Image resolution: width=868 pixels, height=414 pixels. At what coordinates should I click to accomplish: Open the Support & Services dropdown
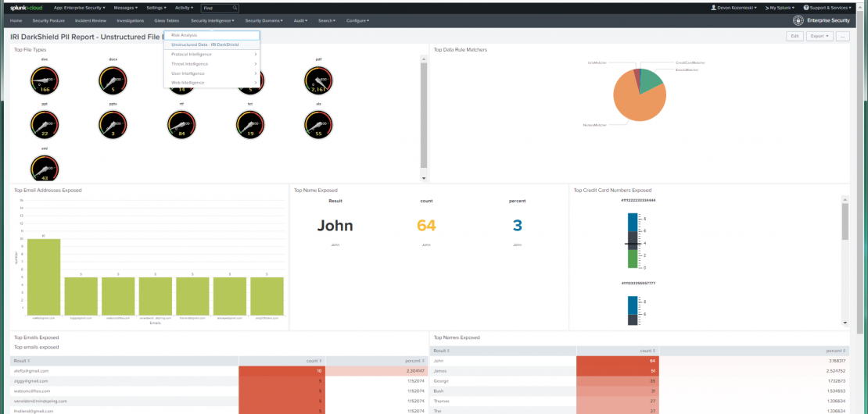pos(827,9)
